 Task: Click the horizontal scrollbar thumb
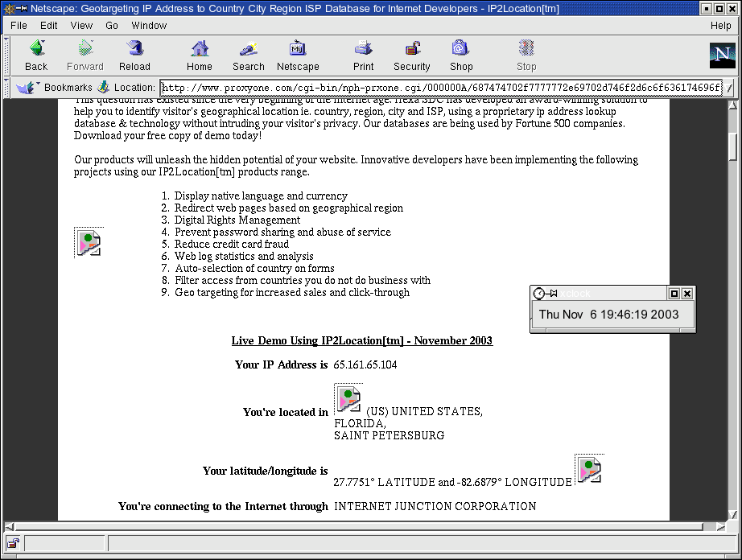[x=359, y=526]
